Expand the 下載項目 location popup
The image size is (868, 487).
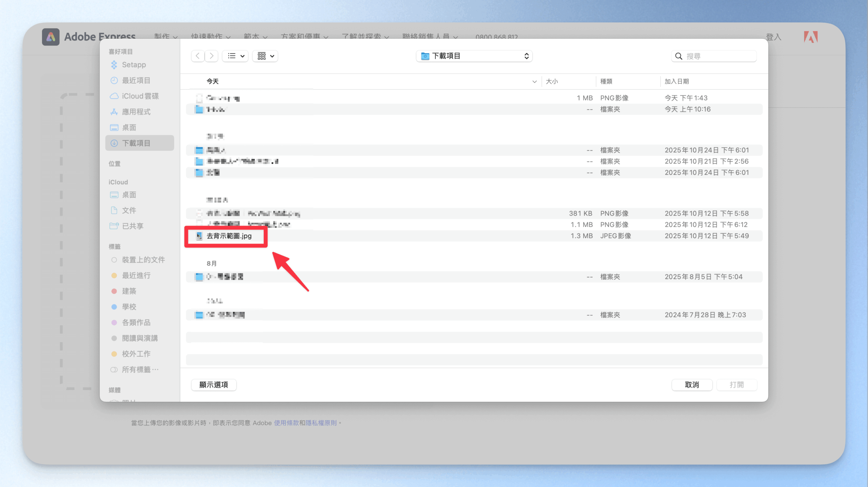point(474,56)
